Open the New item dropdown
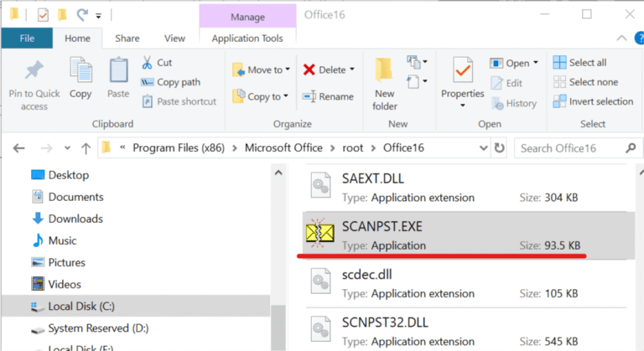644x351 pixels. coord(418,62)
